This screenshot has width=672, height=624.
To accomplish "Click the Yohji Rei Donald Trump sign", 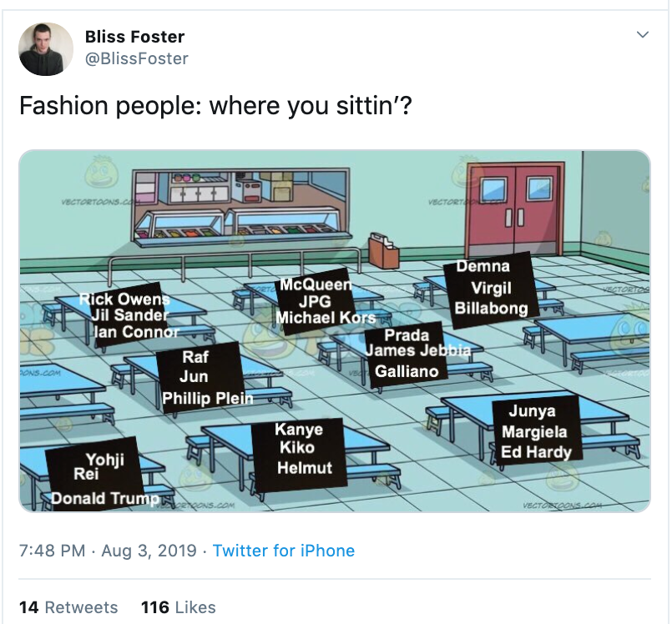I will (103, 476).
